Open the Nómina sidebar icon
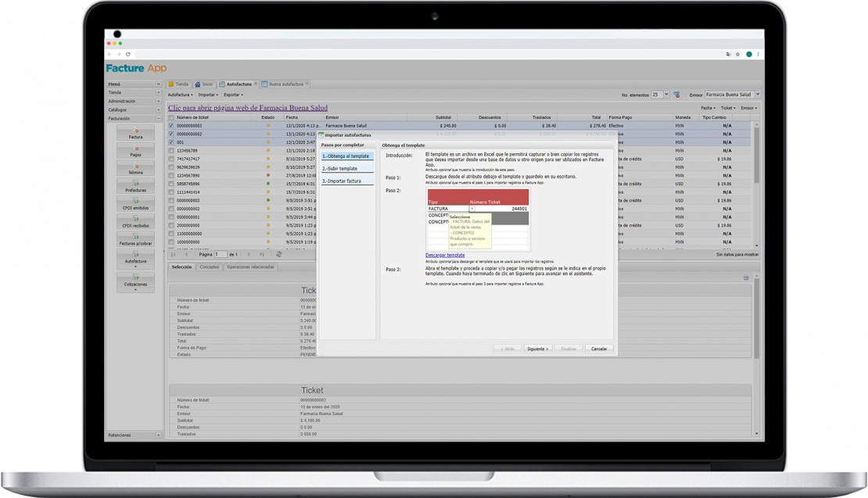 click(135, 169)
